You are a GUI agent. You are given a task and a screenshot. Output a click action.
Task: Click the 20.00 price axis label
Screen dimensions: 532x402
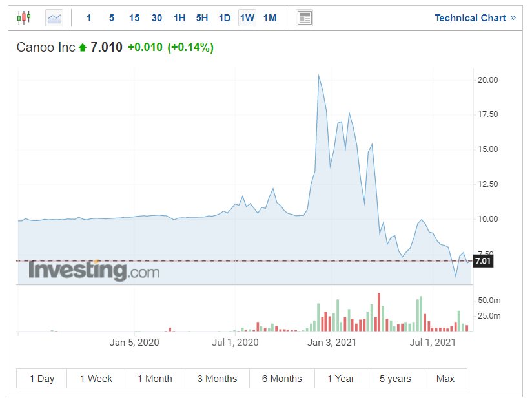click(487, 79)
